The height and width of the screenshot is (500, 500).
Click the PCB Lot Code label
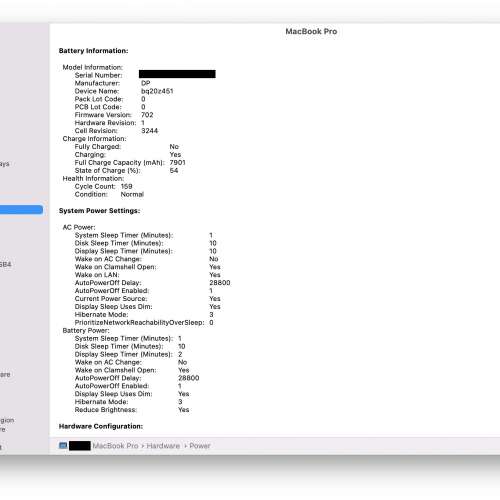98,107
